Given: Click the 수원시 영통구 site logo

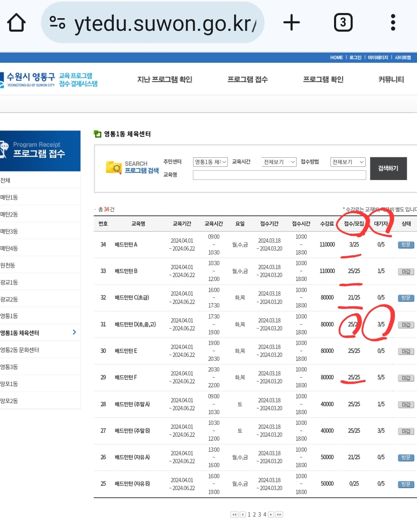Looking at the screenshot, I should pyautogui.click(x=30, y=79).
